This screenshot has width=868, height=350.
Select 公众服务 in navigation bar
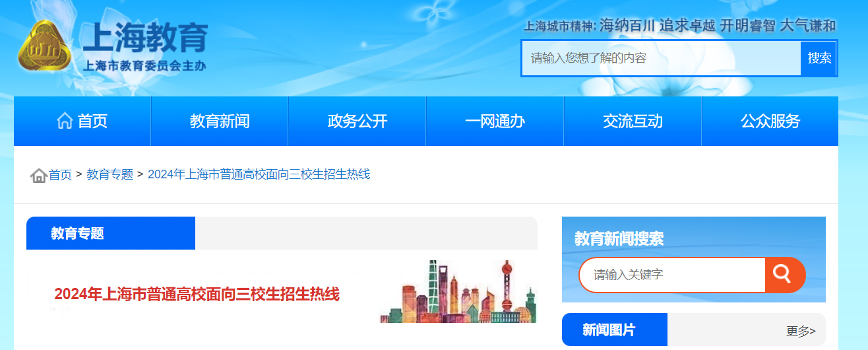(x=770, y=121)
